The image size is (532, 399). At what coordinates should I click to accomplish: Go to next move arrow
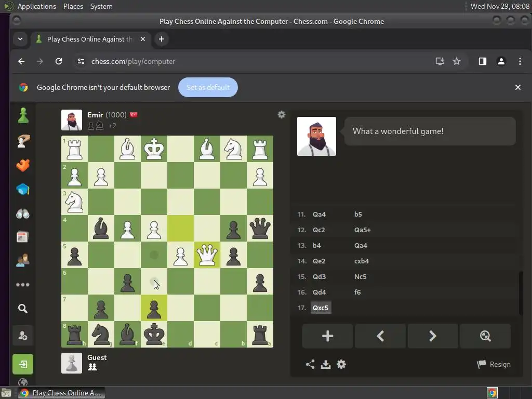pos(433,336)
